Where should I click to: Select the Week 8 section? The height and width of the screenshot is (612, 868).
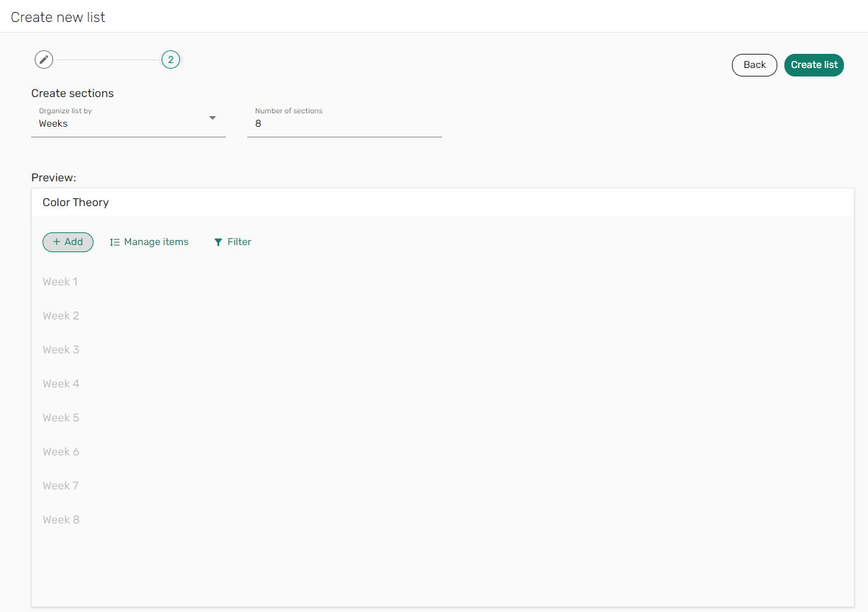point(61,520)
